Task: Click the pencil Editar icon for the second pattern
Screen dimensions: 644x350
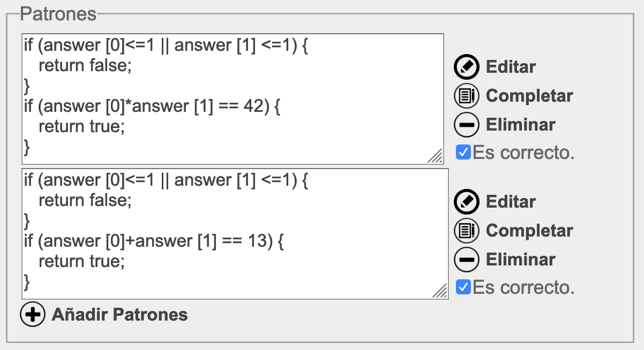Action: [x=466, y=202]
